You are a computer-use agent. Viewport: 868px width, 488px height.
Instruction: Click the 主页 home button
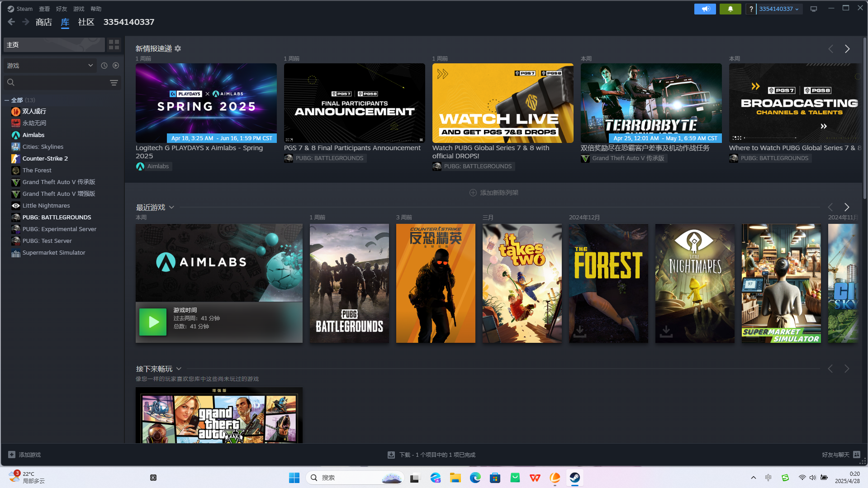click(54, 44)
